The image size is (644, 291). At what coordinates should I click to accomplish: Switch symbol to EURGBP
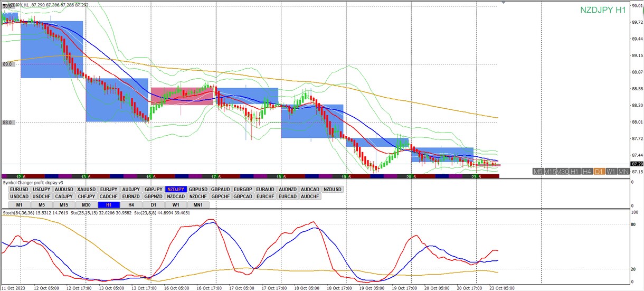(x=243, y=189)
